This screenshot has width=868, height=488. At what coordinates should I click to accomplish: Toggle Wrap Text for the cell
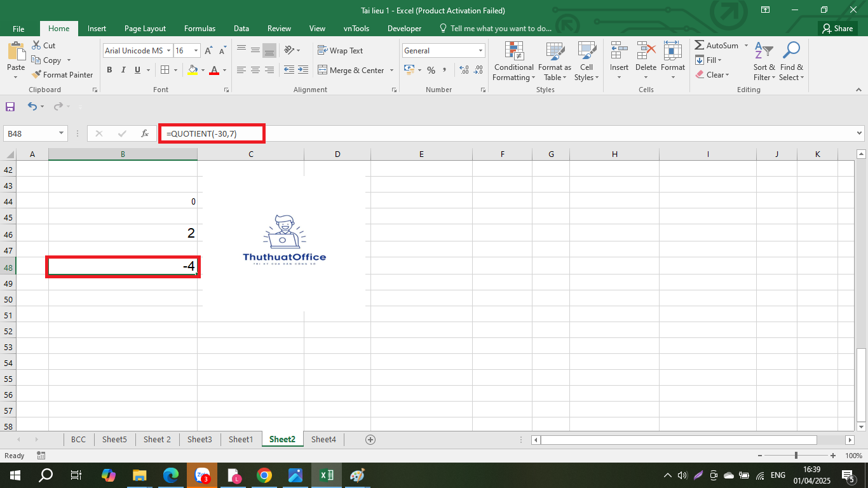340,51
